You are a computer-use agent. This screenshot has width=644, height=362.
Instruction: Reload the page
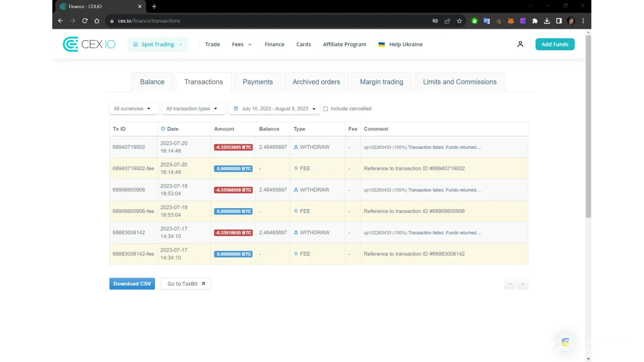click(x=85, y=21)
